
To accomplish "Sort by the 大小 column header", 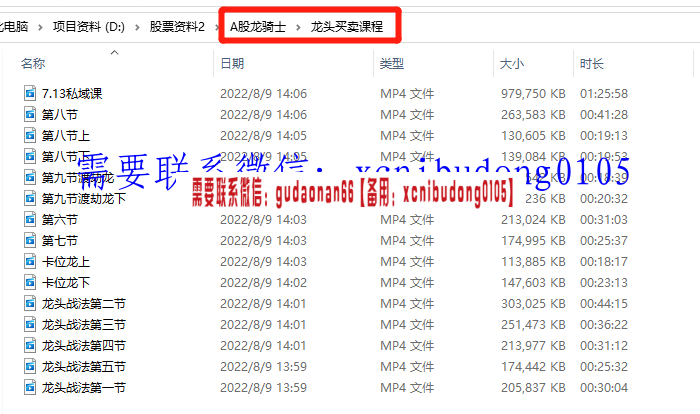I will click(x=512, y=63).
